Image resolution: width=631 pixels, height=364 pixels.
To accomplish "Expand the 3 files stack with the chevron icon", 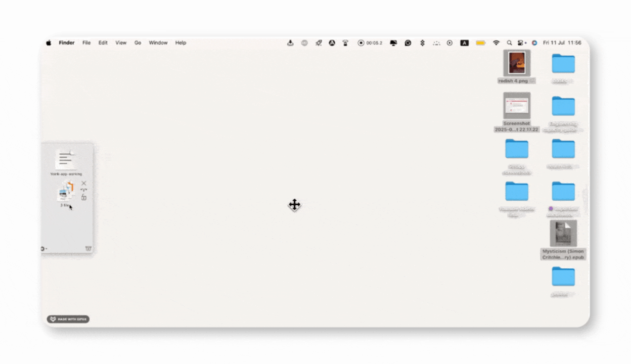I will pos(84,190).
